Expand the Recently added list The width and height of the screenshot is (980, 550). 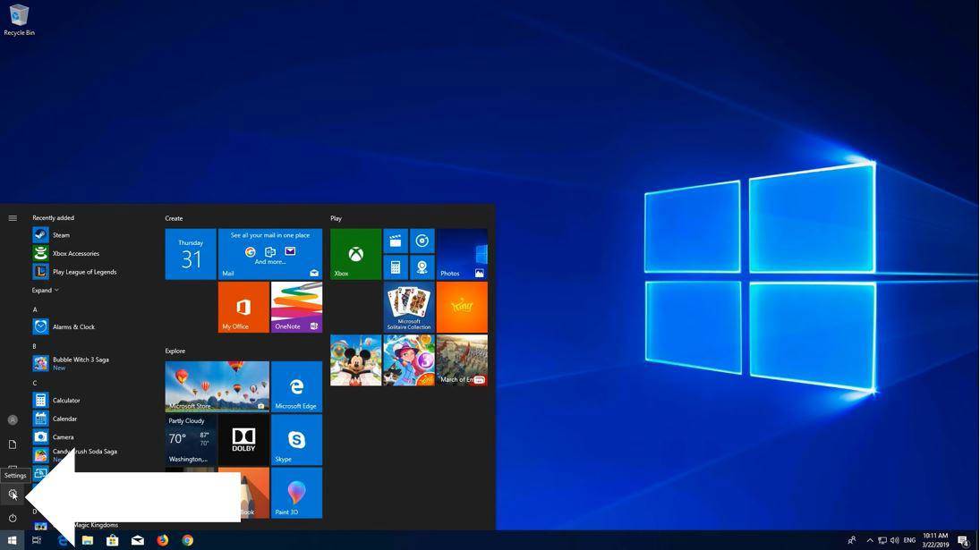(46, 290)
